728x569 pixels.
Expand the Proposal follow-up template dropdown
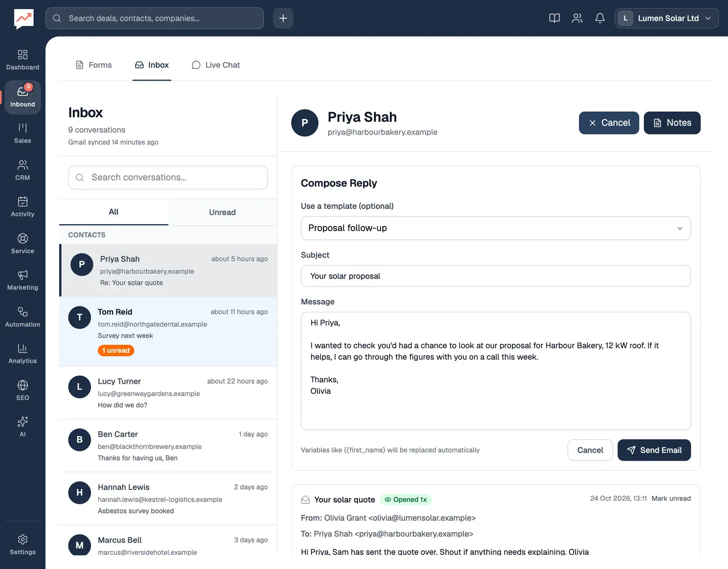click(x=495, y=228)
